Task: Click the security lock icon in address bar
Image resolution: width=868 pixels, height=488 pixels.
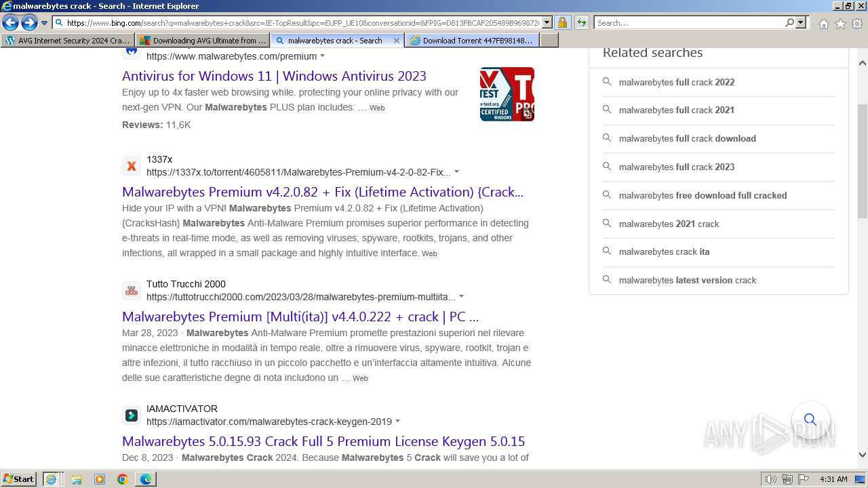Action: coord(562,23)
